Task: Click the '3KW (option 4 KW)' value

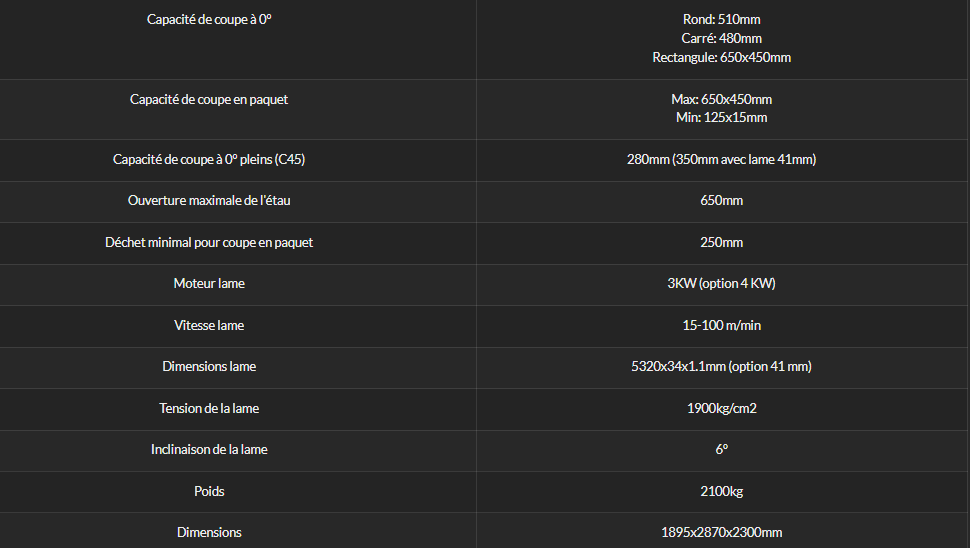Action: [721, 283]
